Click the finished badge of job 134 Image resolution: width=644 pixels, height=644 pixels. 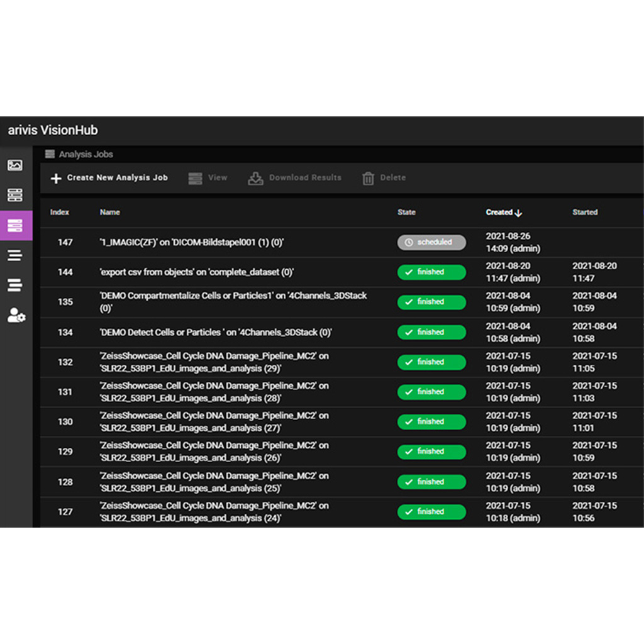point(431,332)
